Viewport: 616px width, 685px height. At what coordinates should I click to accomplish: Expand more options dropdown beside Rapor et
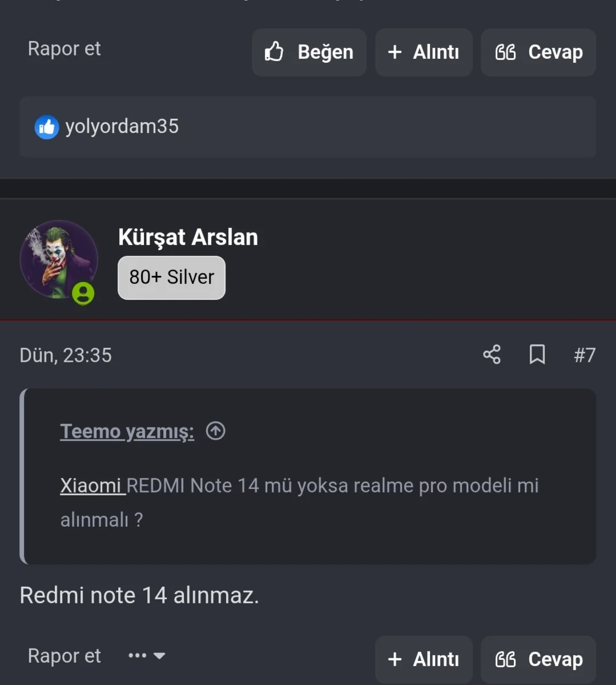point(147,655)
